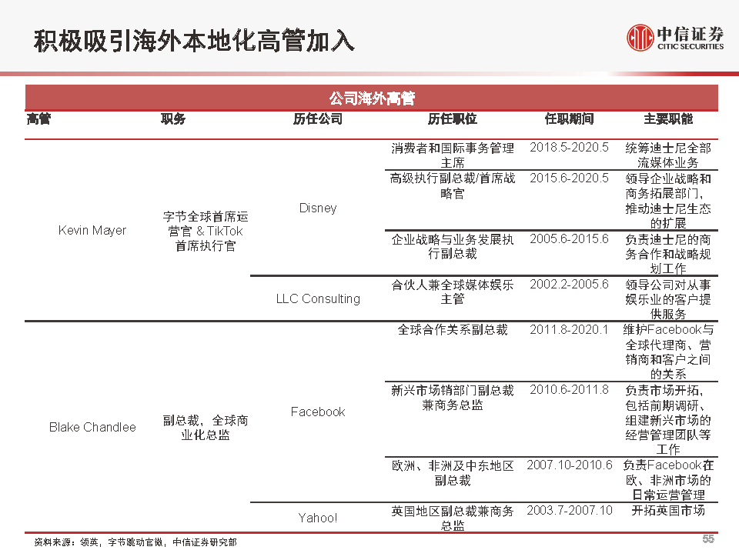Click the 新兴市场销部门副总裁兼商务总监 cell

(453, 398)
